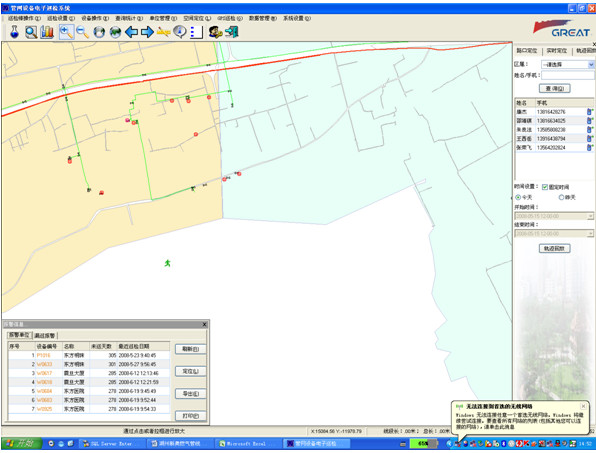This screenshot has width=596, height=453.
Task: Click the phone icon in the 13564202824 row
Action: (590, 147)
